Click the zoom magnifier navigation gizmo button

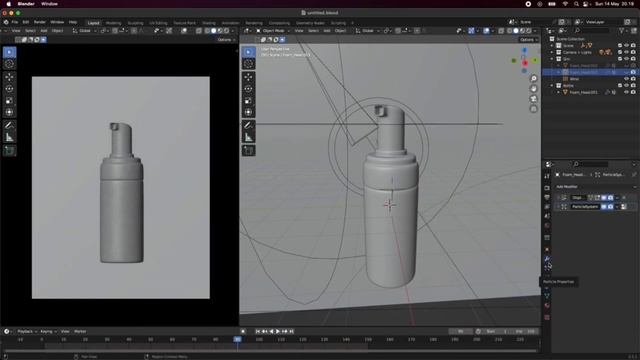[533, 78]
